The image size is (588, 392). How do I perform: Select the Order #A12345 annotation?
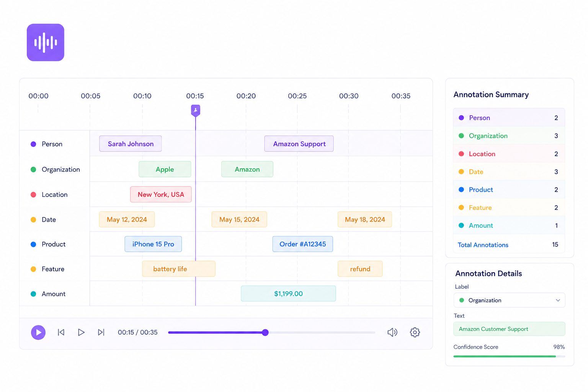[303, 244]
